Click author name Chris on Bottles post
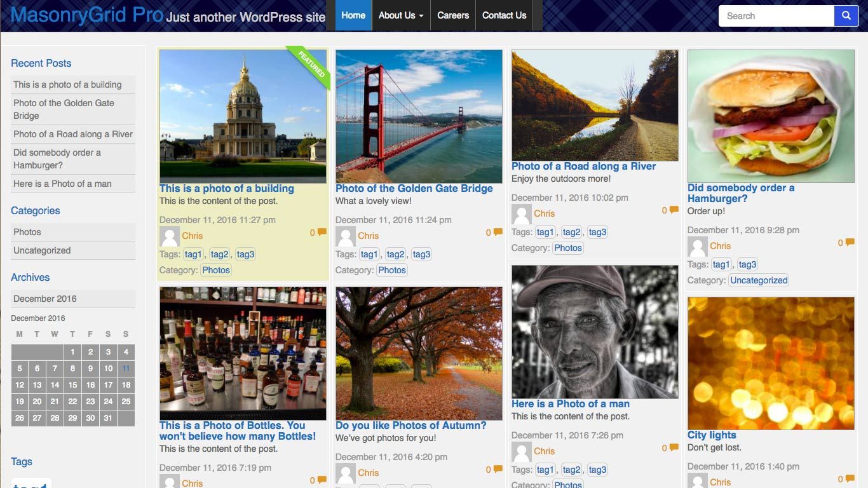868x488 pixels. [x=193, y=483]
